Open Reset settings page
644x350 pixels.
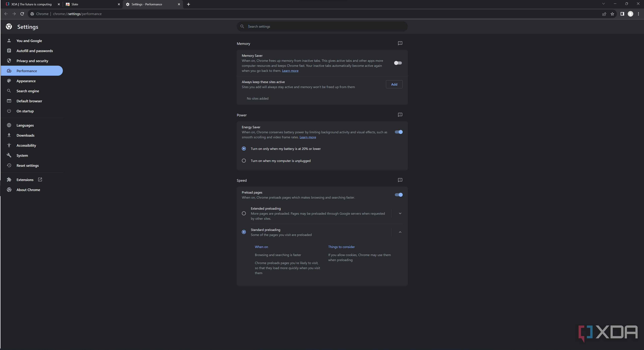click(x=32, y=165)
